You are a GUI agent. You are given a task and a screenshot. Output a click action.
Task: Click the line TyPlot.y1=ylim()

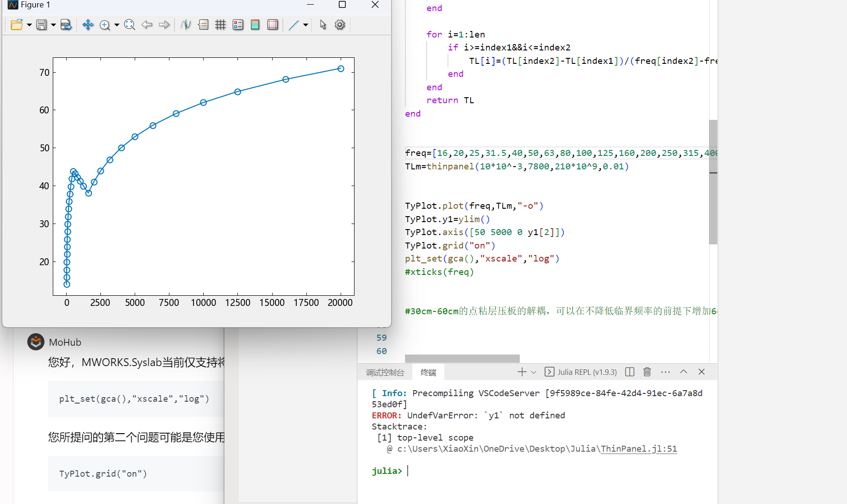(x=448, y=219)
